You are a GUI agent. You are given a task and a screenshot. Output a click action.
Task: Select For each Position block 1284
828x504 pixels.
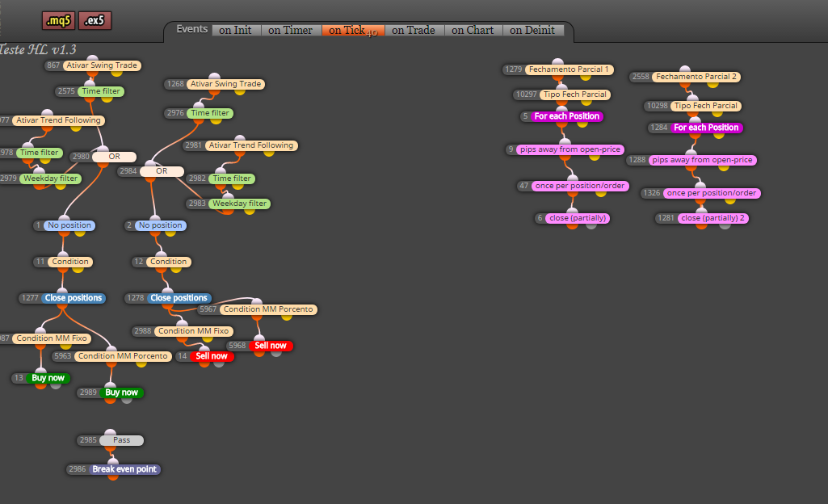coord(706,128)
